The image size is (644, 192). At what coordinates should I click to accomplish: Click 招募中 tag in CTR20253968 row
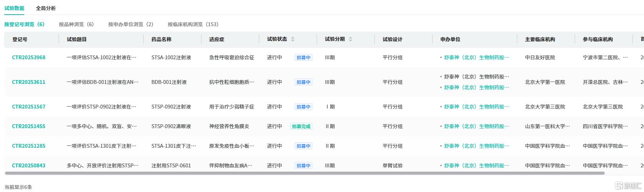304,57
